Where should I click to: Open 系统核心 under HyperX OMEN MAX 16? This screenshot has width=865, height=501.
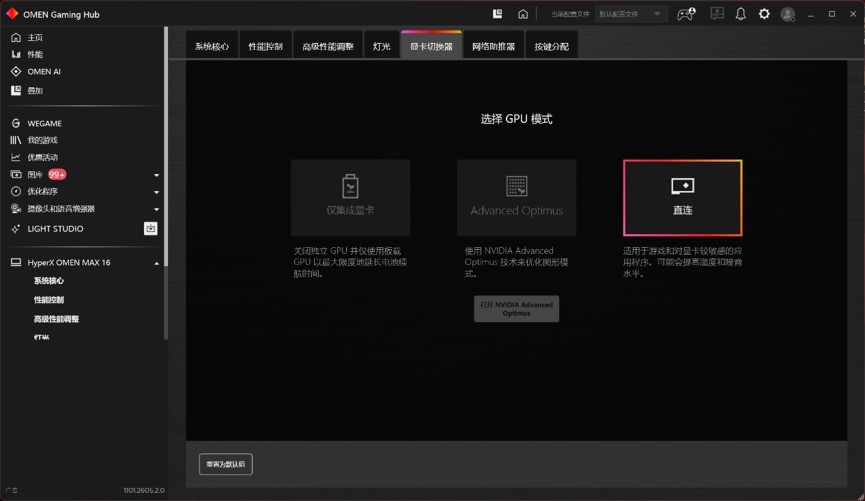click(49, 281)
